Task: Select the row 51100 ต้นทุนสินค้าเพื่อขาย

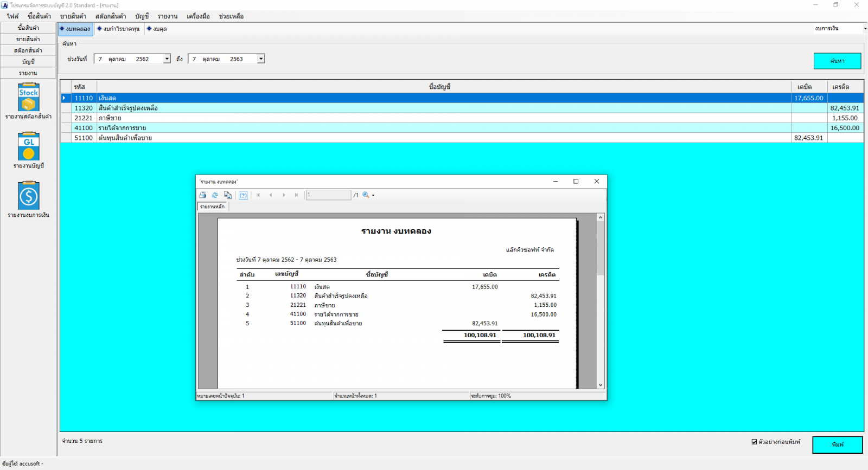Action: 462,138
